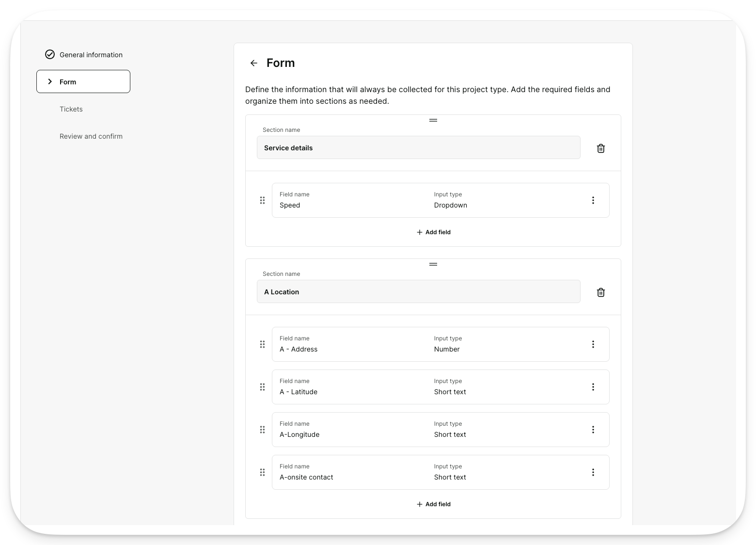Open options menu for A - Latitude field
Image resolution: width=756 pixels, height=545 pixels.
point(593,387)
